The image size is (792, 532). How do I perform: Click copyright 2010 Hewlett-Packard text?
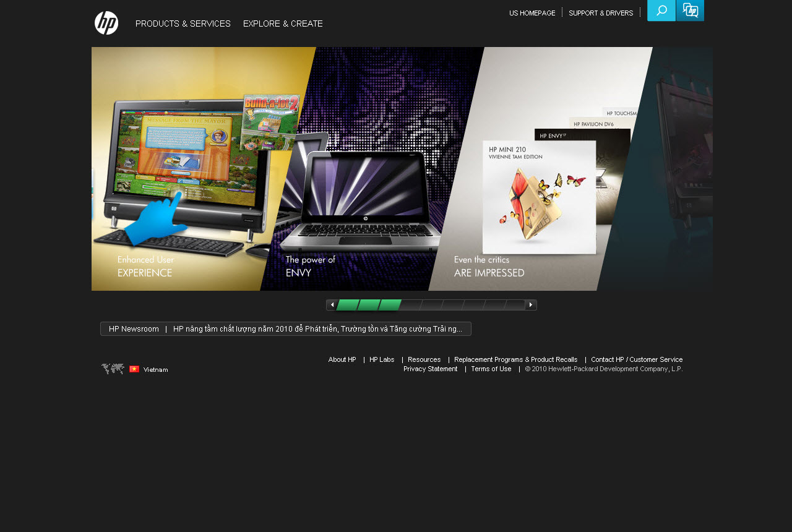click(x=604, y=369)
